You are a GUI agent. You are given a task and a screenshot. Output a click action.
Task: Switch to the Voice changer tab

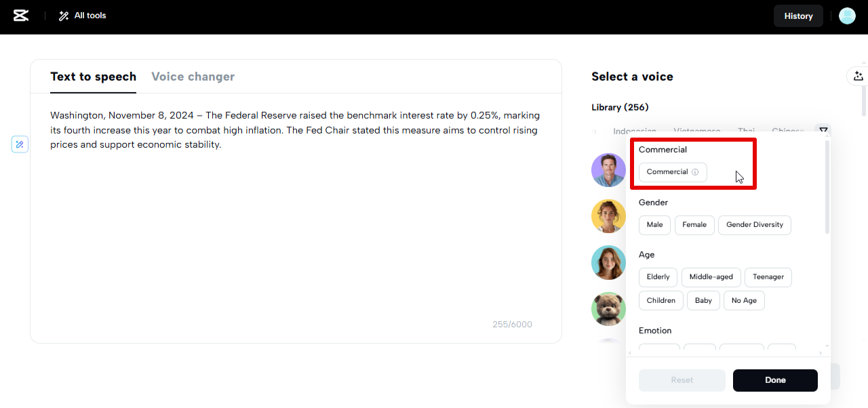193,77
